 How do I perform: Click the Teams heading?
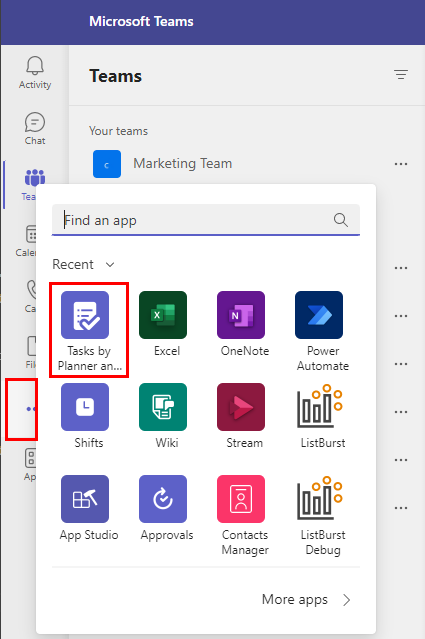click(x=116, y=76)
